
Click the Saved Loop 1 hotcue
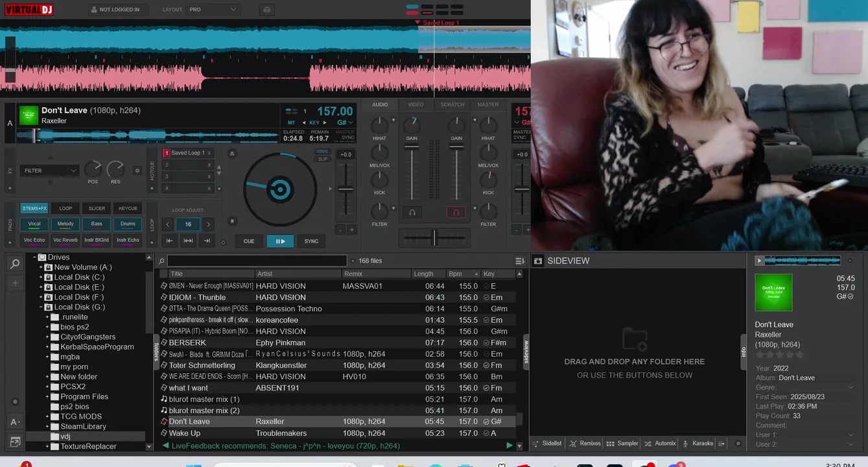pyautogui.click(x=188, y=153)
